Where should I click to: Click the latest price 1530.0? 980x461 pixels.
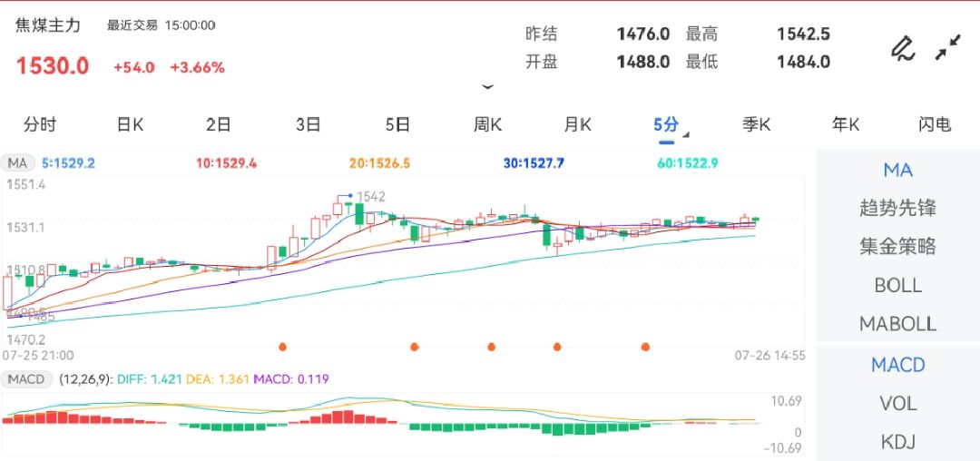click(x=53, y=65)
